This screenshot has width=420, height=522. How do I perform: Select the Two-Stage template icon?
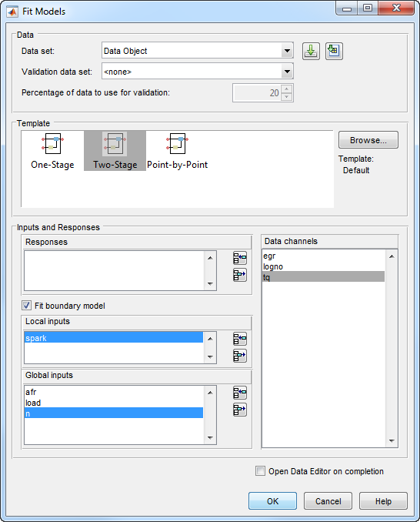click(115, 144)
